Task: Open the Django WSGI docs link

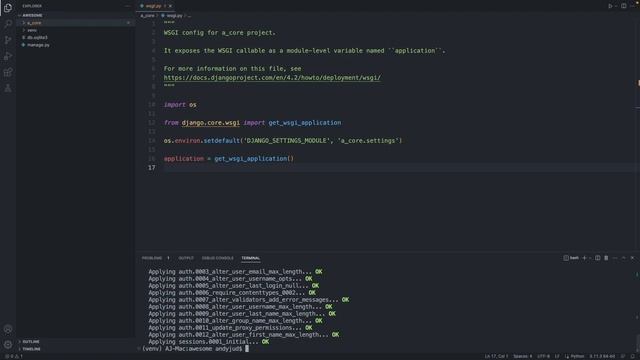Action: 272,78
